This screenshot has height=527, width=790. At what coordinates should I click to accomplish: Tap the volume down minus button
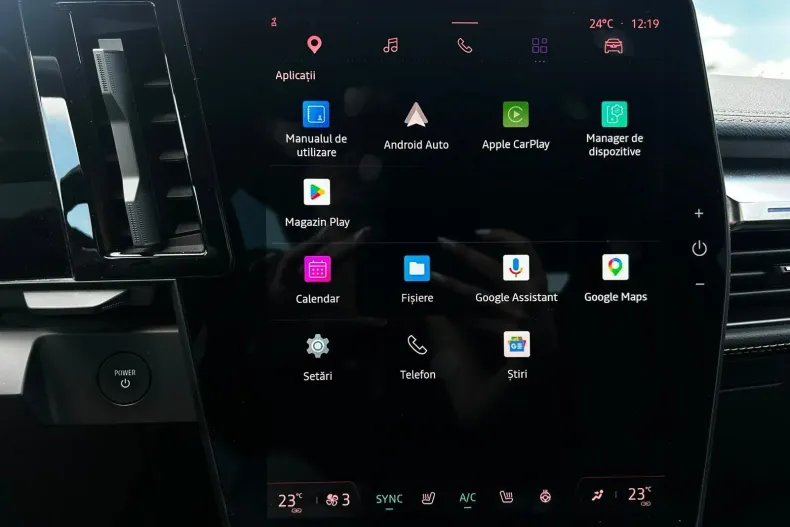pos(700,285)
